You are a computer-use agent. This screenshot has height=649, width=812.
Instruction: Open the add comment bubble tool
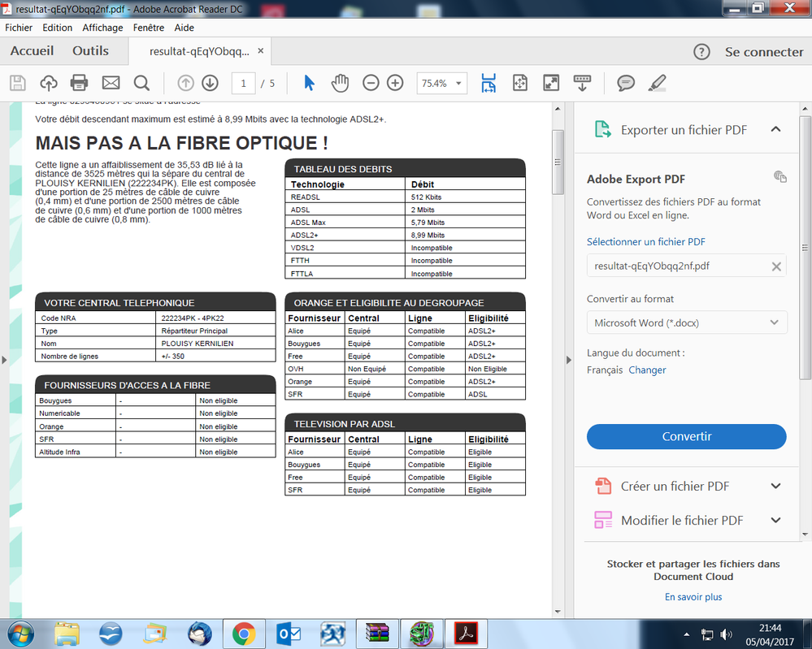pyautogui.click(x=625, y=83)
